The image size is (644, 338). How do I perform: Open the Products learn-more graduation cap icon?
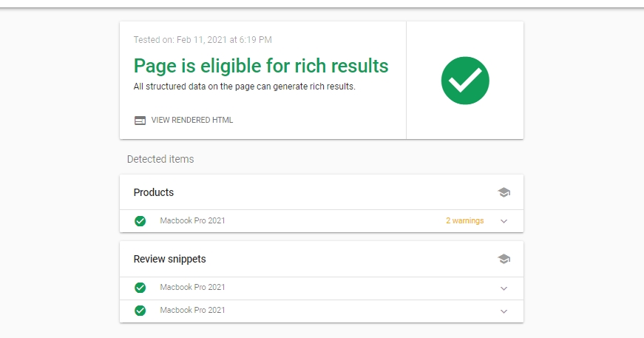tap(504, 192)
